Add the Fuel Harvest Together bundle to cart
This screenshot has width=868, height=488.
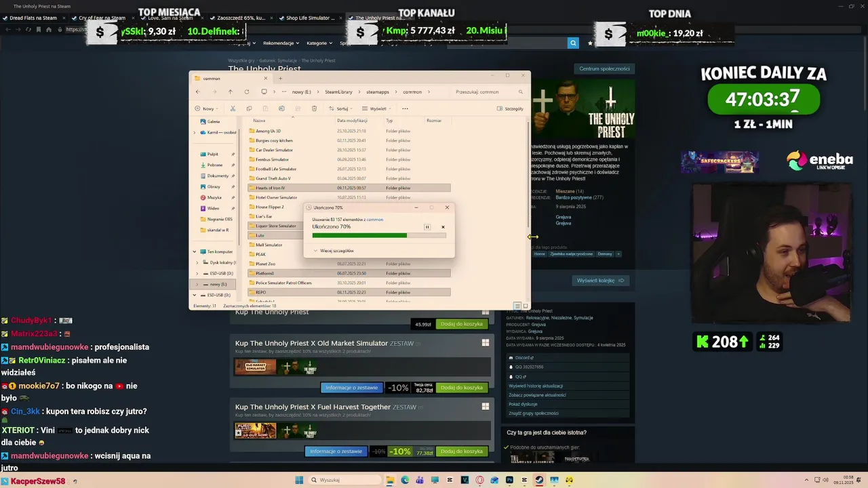click(x=462, y=451)
